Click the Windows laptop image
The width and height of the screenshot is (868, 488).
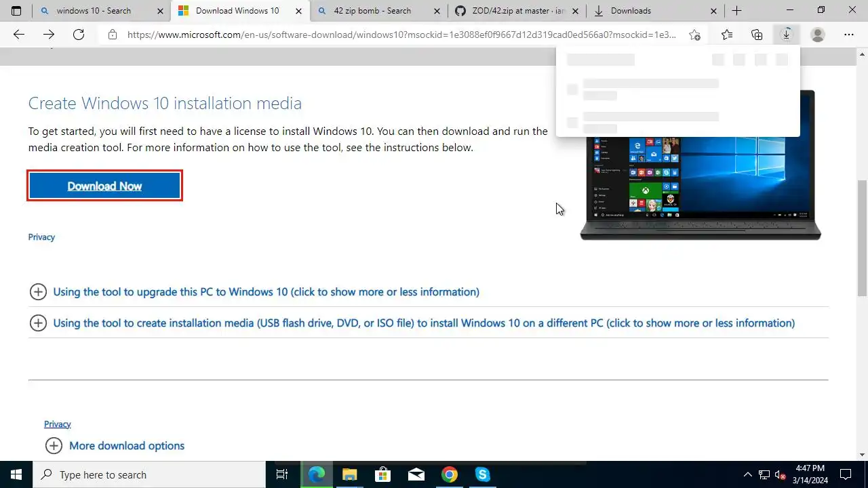pos(701,165)
